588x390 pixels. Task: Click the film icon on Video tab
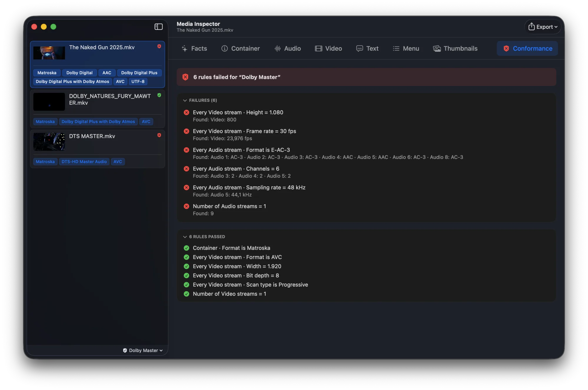point(318,49)
